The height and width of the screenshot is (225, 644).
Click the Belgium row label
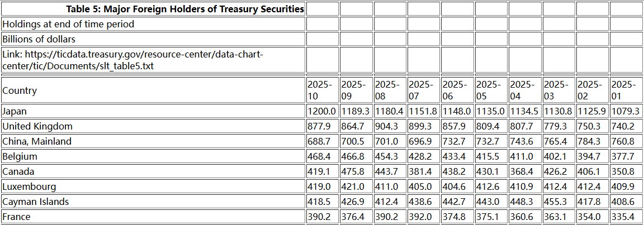153,156
